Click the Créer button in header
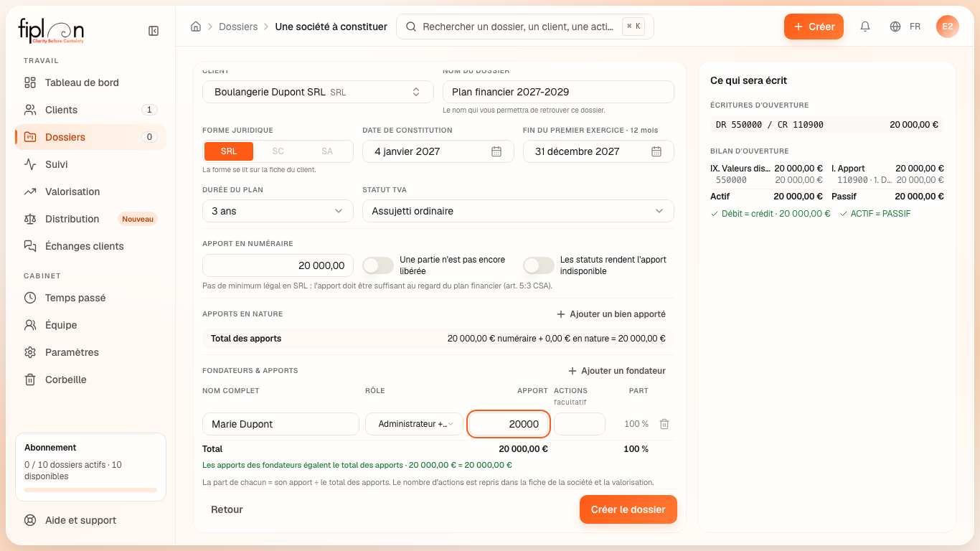 pyautogui.click(x=814, y=27)
